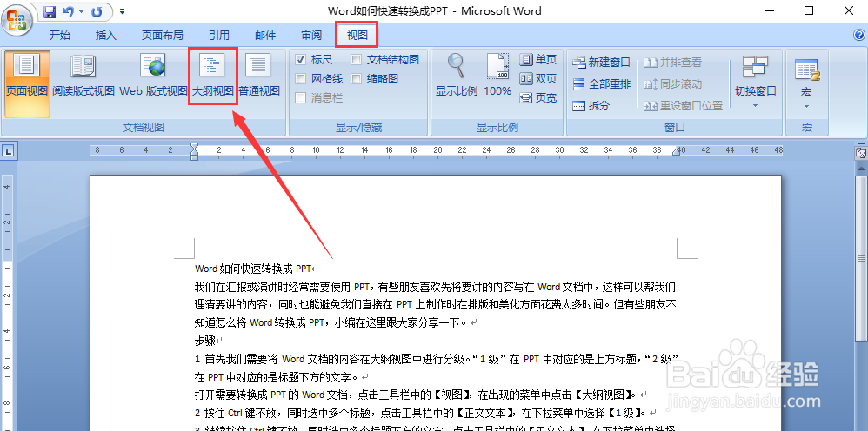868x431 pixels.
Task: Open undo history dropdown arrow
Action: pyautogui.click(x=82, y=11)
